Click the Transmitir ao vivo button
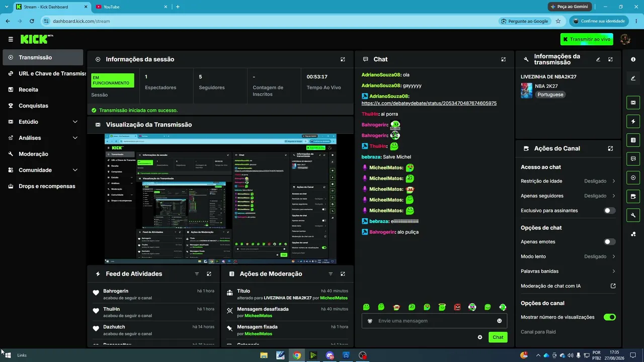This screenshot has width=644, height=362. coord(587,39)
